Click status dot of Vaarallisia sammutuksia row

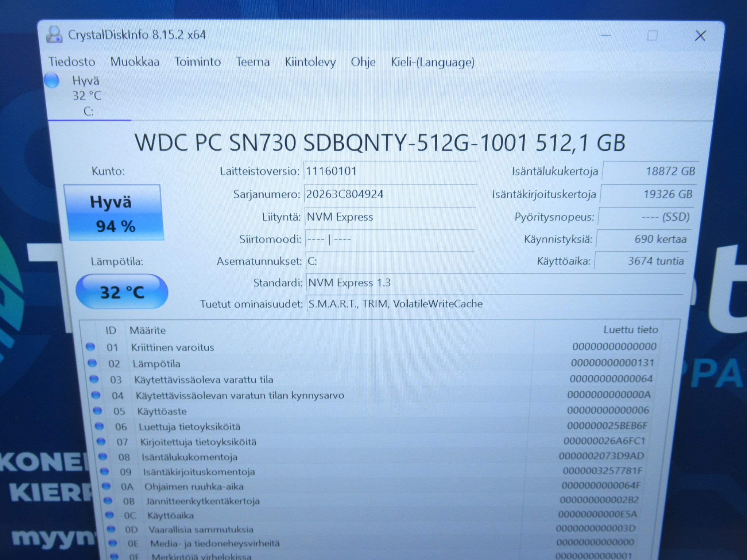[111, 529]
